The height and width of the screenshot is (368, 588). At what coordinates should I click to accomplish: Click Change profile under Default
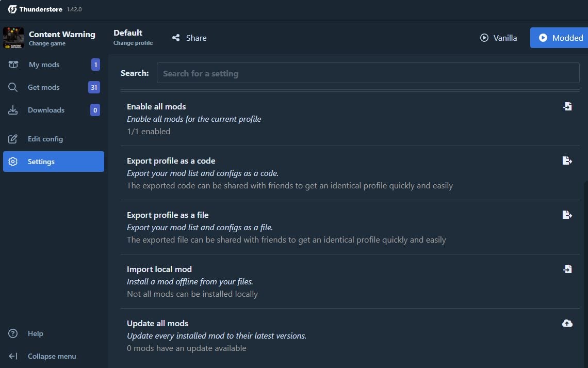click(133, 43)
